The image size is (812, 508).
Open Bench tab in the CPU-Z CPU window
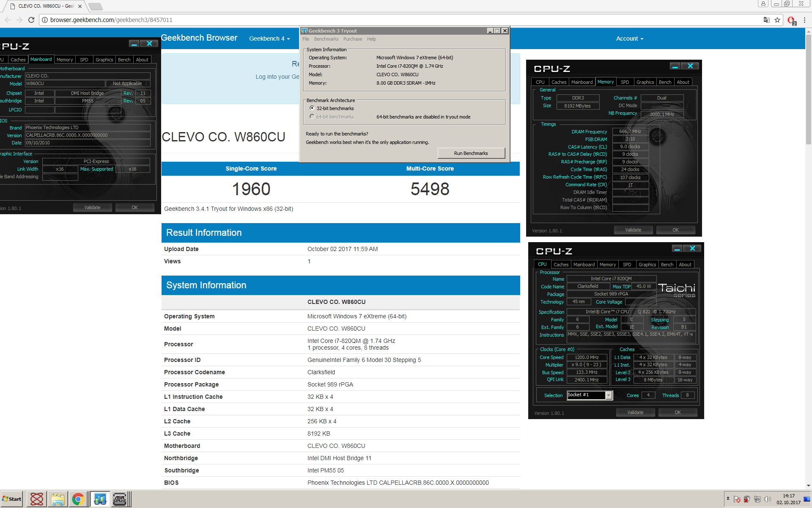[x=667, y=265]
